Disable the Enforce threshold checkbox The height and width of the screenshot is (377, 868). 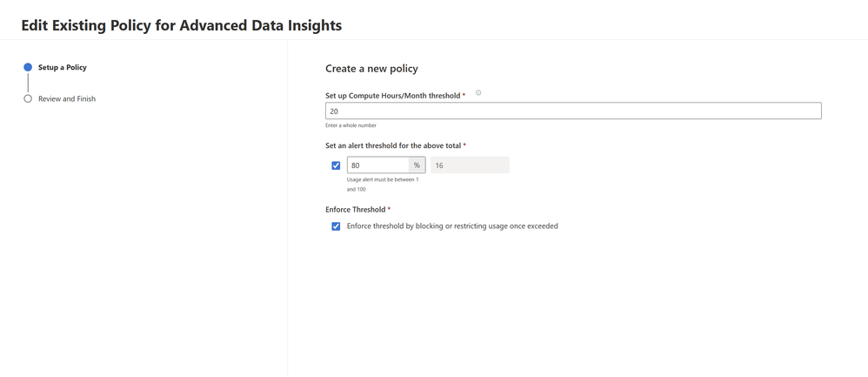(x=336, y=226)
